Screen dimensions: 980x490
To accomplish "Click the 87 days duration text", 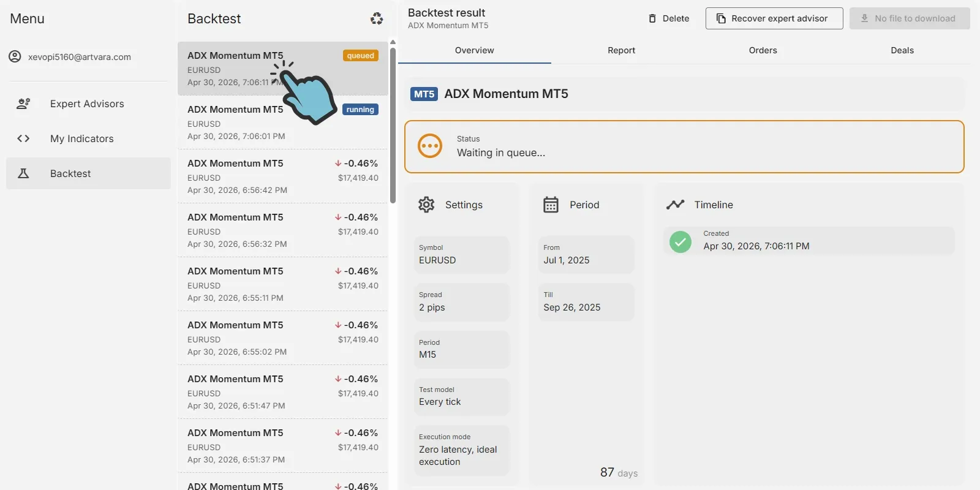I will pos(619,472).
